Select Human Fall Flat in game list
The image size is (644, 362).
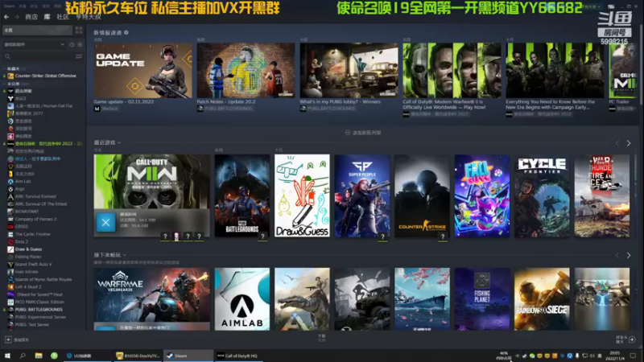[43, 106]
